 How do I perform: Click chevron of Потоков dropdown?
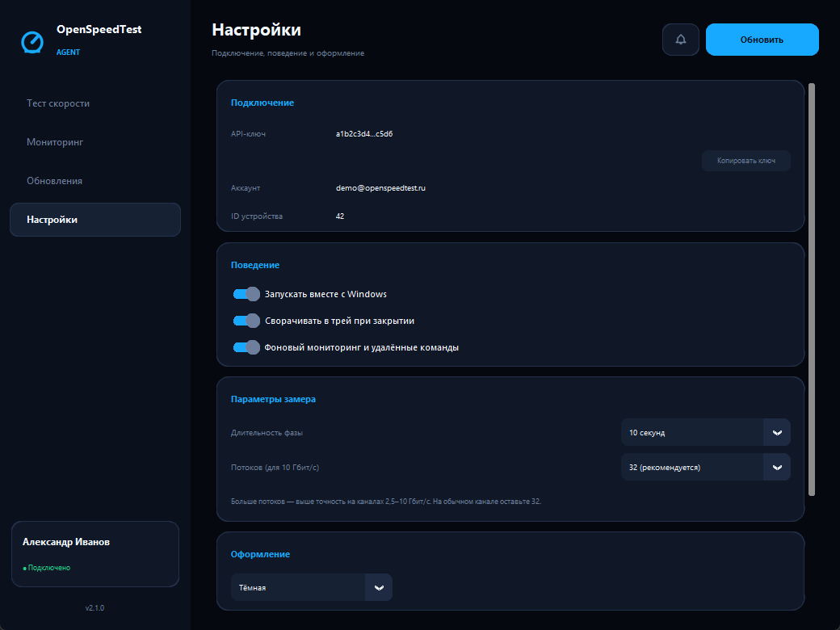777,467
